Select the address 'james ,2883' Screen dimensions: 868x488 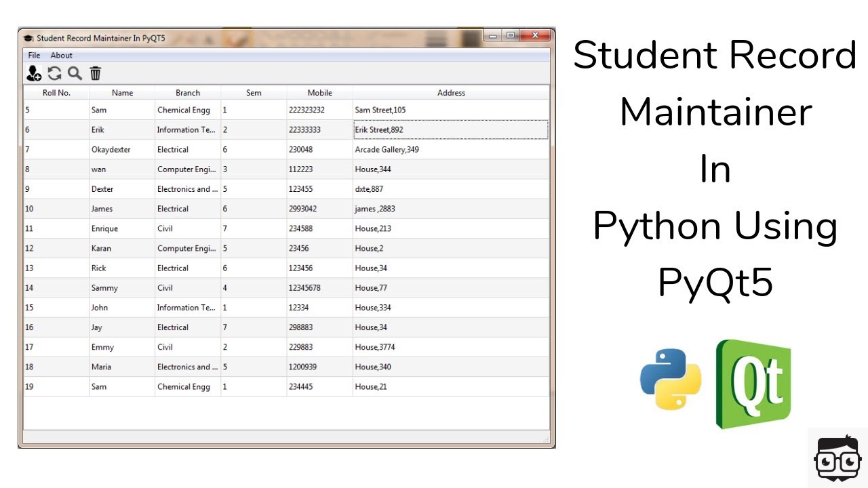tap(451, 209)
